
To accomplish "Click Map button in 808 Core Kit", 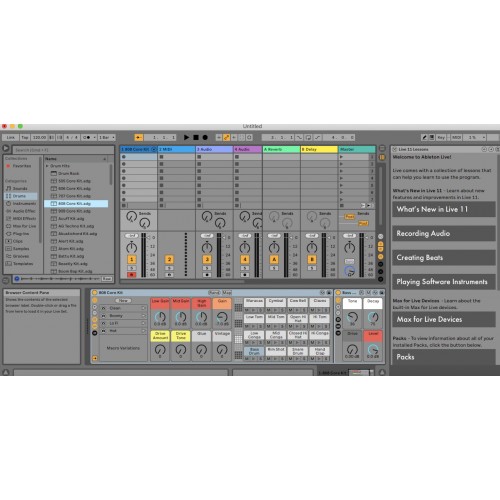I will 227,293.
